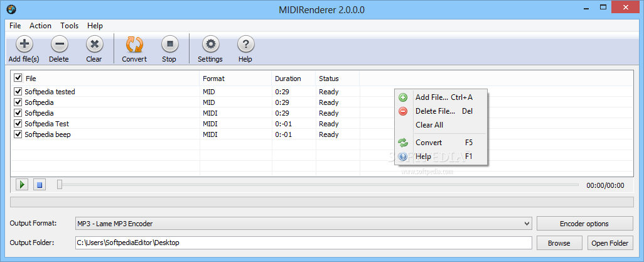644x262 pixels.
Task: Click the Output Folder path field
Action: pos(304,243)
